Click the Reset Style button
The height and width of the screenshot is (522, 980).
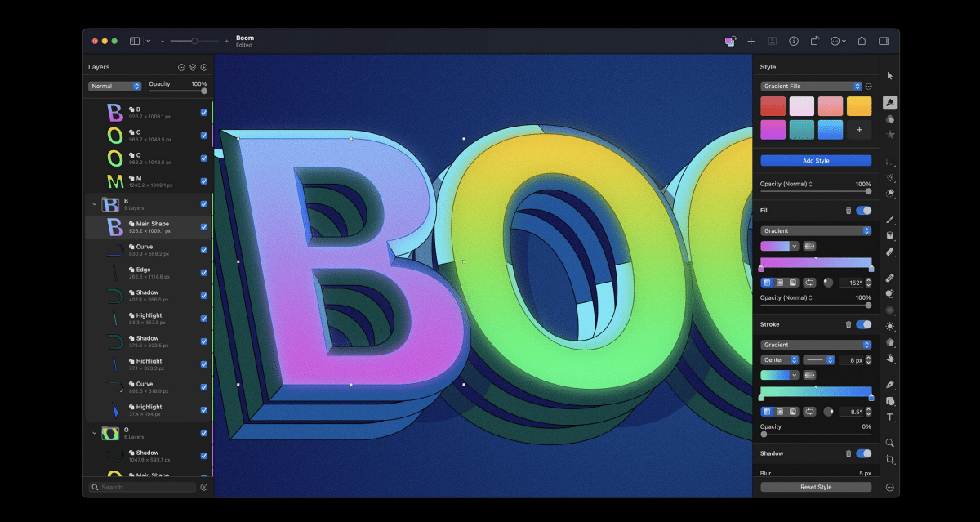815,487
